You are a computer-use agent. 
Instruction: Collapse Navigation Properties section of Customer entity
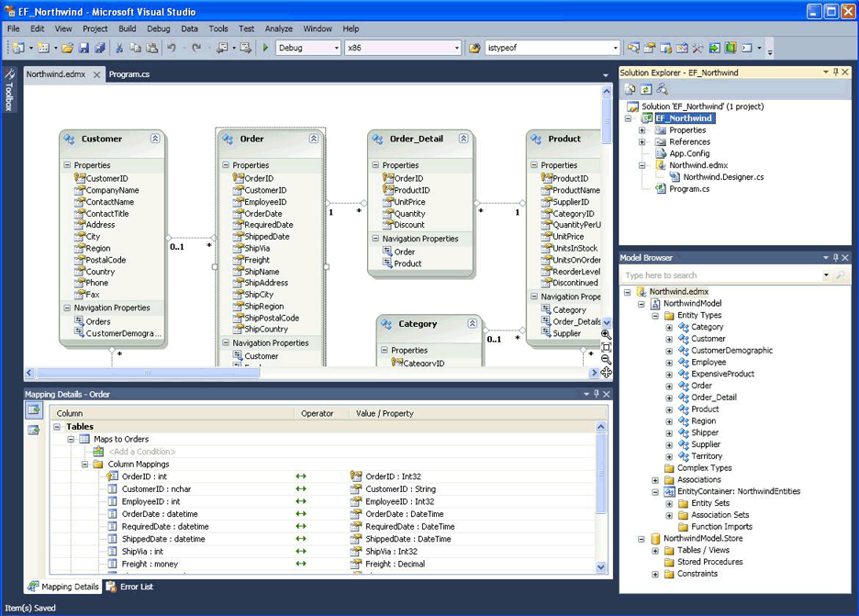pyautogui.click(x=67, y=308)
